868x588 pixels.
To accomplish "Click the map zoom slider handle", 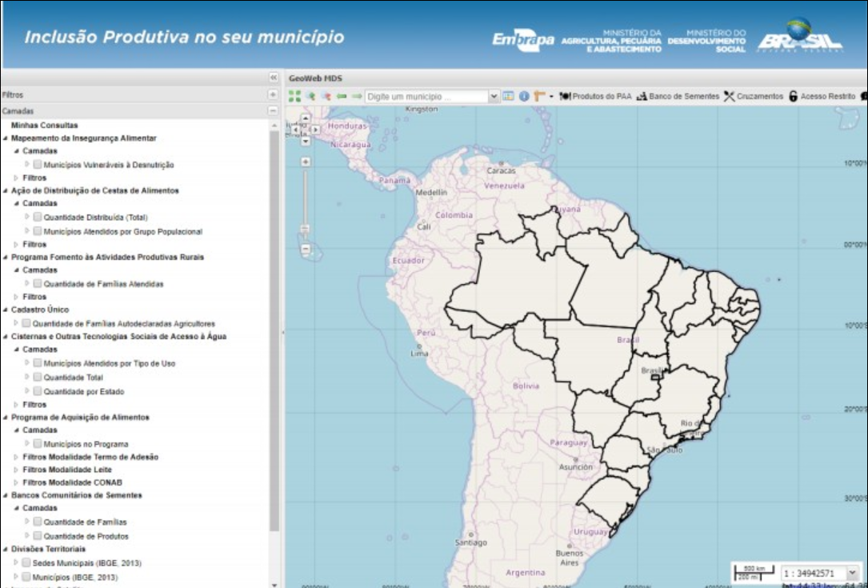I will (305, 228).
